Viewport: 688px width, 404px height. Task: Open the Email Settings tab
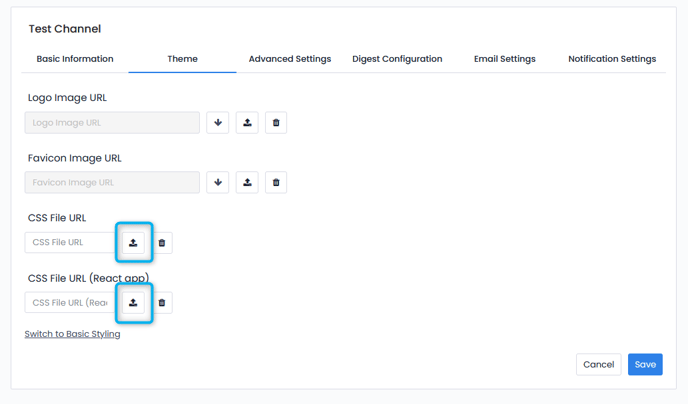point(504,59)
